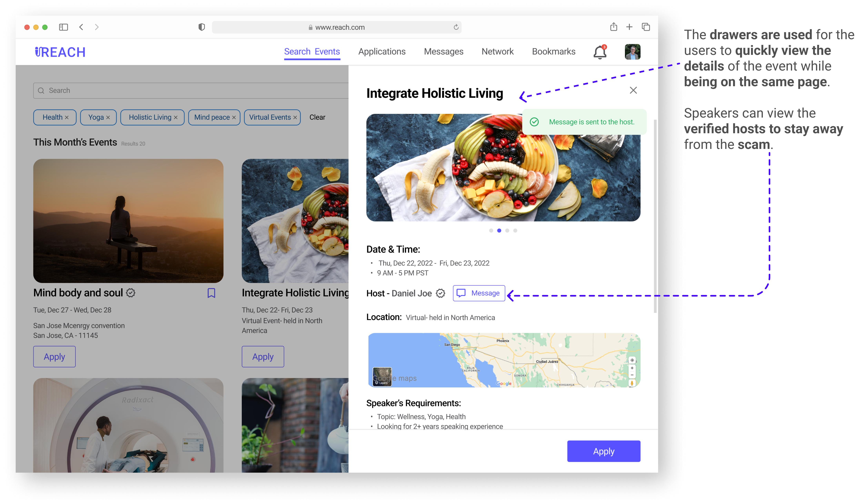Viewport: 855px width, 504px height.
Task: Open the Integrate Holistic Living card image
Action: coord(295,221)
